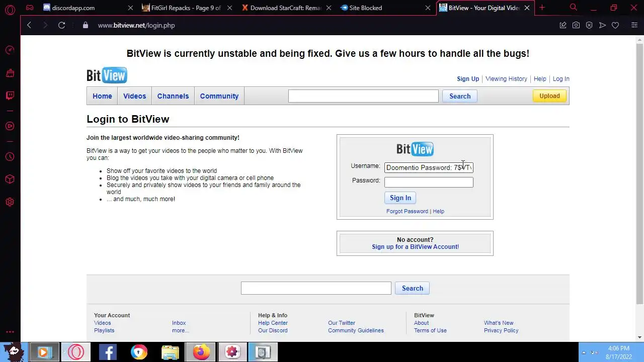Viewport: 644px width, 362px height.
Task: Open tab search magnifier icon
Action: (574, 8)
